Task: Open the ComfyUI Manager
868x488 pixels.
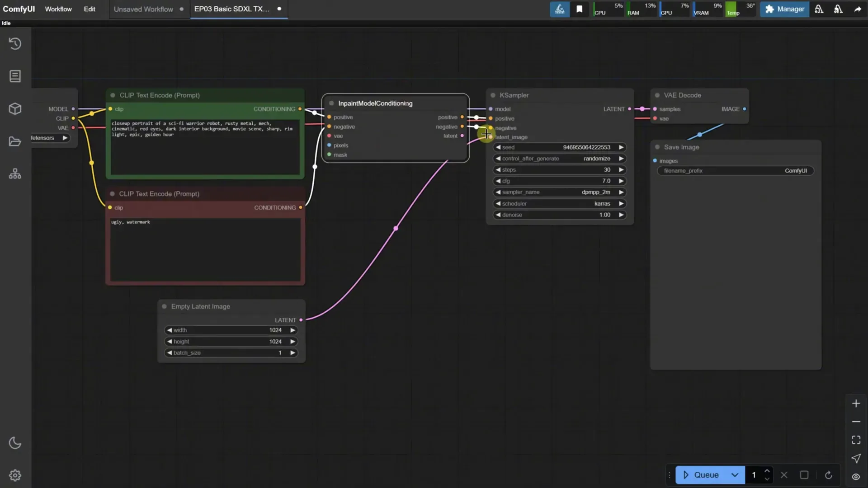Action: (x=784, y=9)
